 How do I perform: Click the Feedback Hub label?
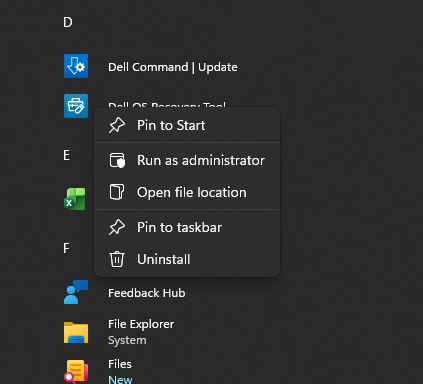147,293
